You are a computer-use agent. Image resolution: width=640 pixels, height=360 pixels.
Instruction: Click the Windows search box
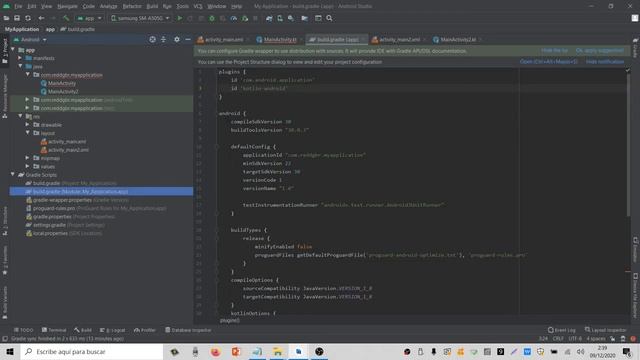pos(92,351)
